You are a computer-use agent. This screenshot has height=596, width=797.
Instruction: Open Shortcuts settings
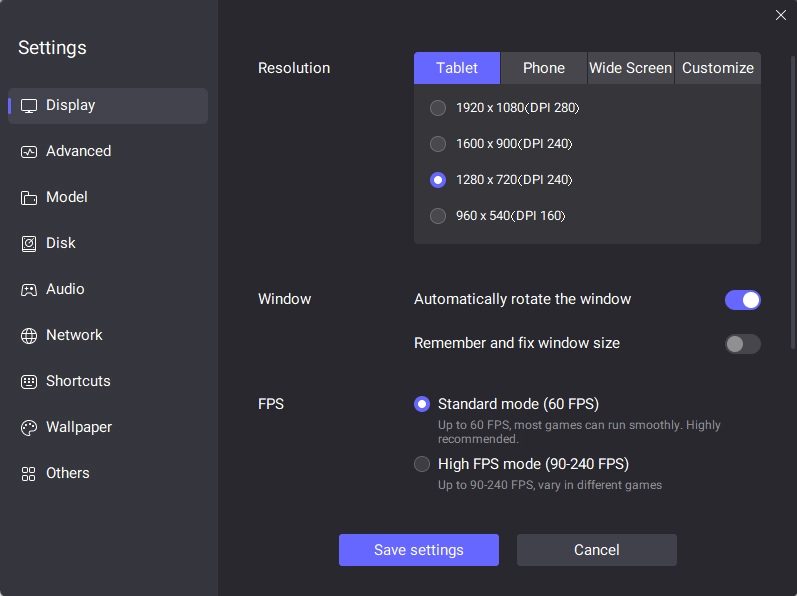coord(108,381)
